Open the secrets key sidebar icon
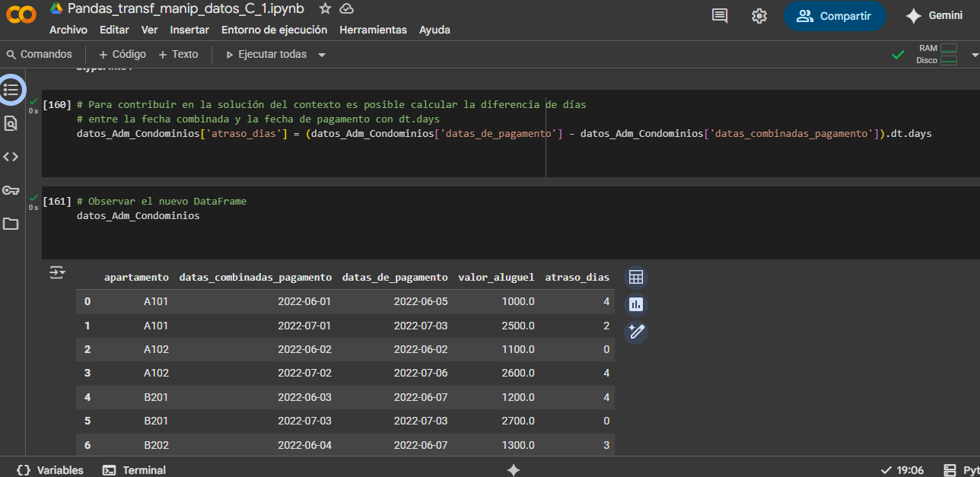980x477 pixels. pyautogui.click(x=11, y=190)
